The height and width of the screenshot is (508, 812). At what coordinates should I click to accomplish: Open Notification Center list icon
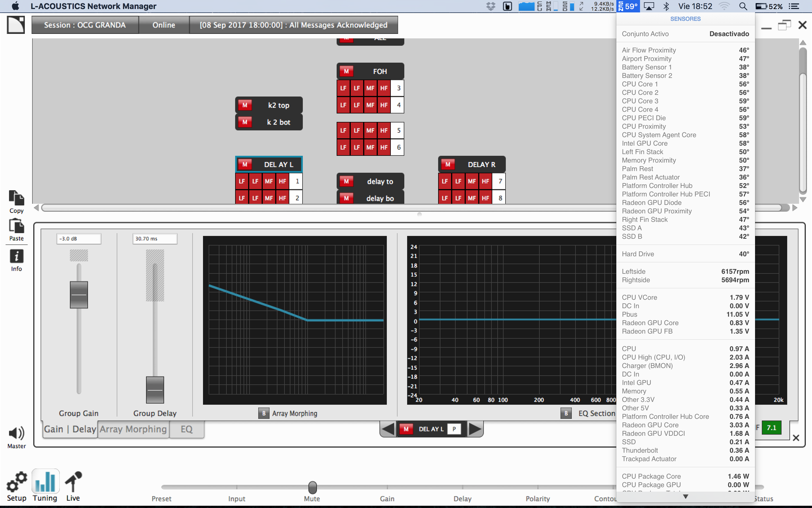(x=794, y=6)
